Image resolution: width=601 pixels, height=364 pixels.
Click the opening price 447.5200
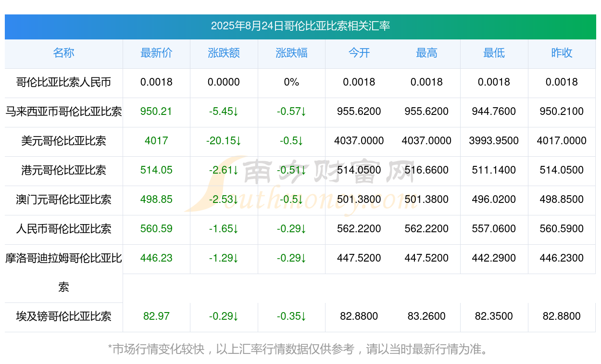359,258
